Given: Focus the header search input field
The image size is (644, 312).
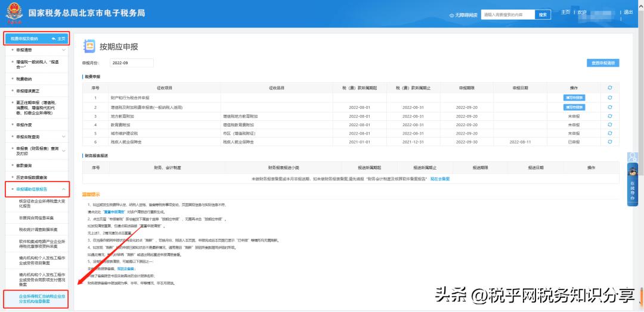Looking at the screenshot, I should pos(507,15).
